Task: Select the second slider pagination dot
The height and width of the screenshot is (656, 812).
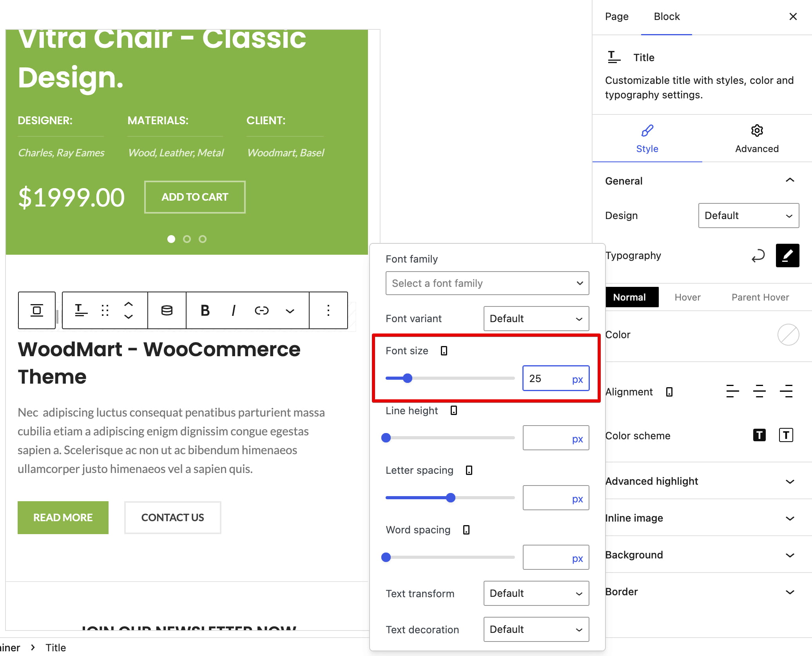Action: 187,239
